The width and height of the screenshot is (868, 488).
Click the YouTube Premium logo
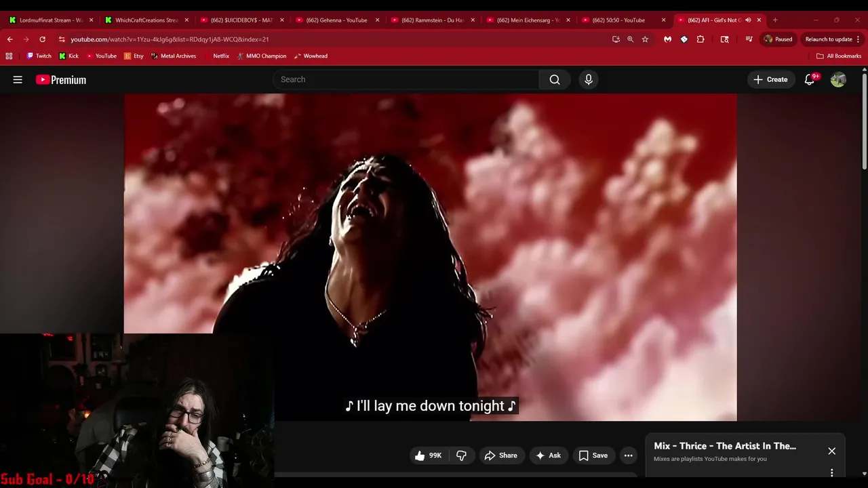tap(61, 79)
